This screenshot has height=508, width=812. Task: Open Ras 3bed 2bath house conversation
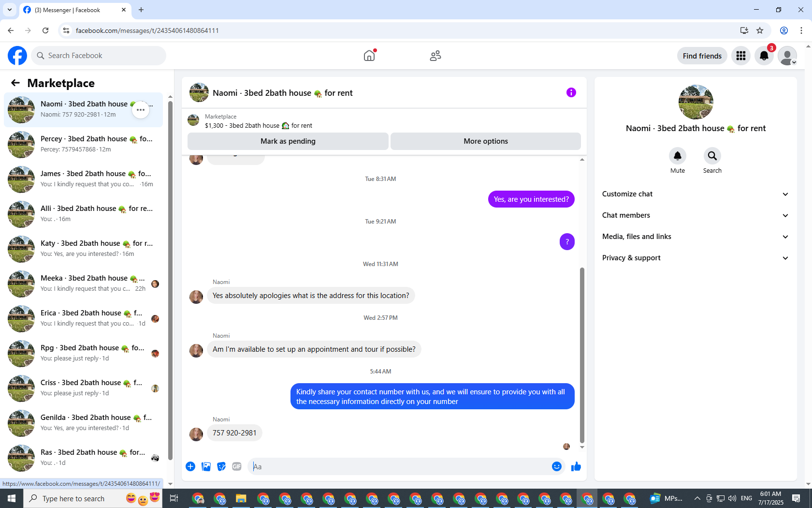tap(83, 458)
